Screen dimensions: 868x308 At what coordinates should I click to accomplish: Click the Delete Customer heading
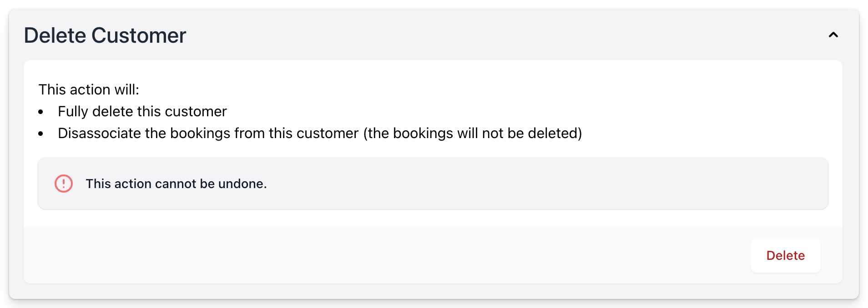[x=106, y=35]
